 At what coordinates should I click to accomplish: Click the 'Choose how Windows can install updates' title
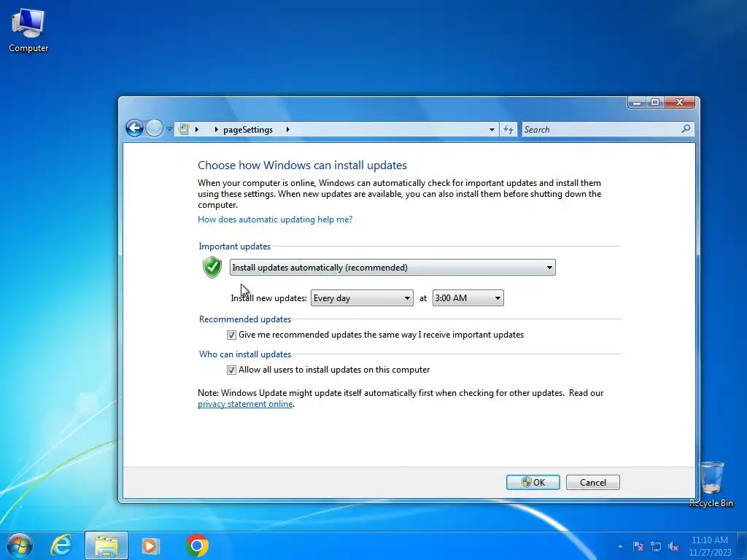[302, 166]
